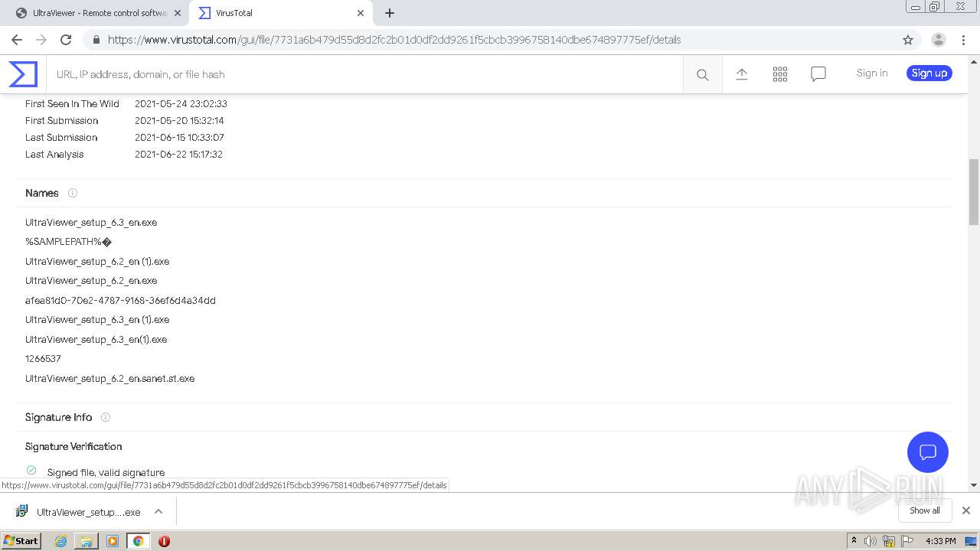
Task: Click the lock icon in address bar
Action: (x=96, y=40)
